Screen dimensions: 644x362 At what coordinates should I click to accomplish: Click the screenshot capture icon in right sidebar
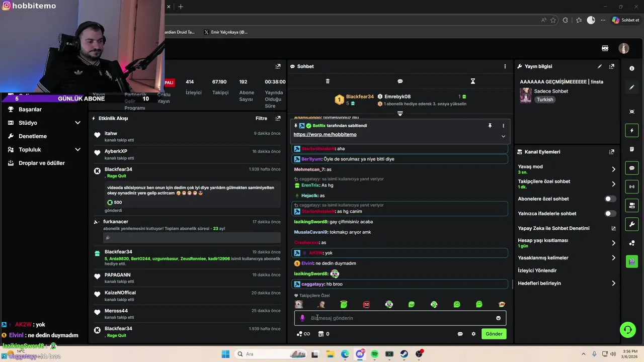click(x=632, y=112)
